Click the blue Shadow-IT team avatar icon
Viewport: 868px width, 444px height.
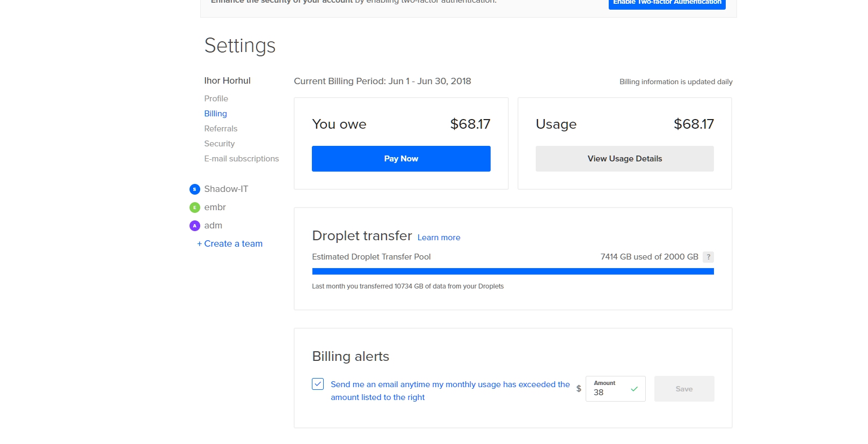tap(194, 189)
